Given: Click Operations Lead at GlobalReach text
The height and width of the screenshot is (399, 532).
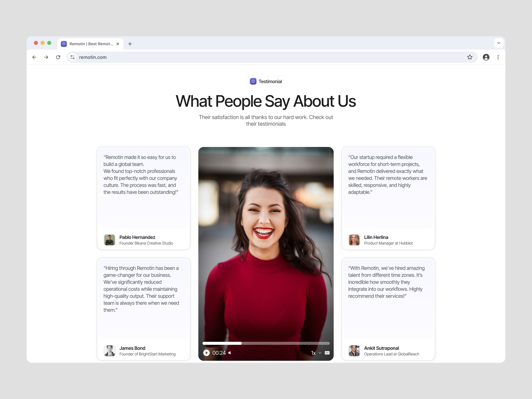Looking at the screenshot, I should coord(391,354).
